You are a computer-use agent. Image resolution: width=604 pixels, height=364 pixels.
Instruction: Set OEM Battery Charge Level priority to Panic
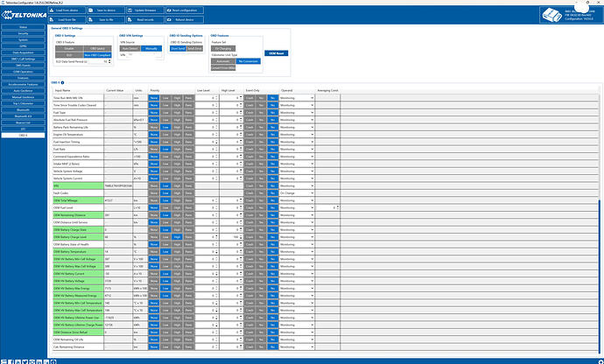[188, 237]
